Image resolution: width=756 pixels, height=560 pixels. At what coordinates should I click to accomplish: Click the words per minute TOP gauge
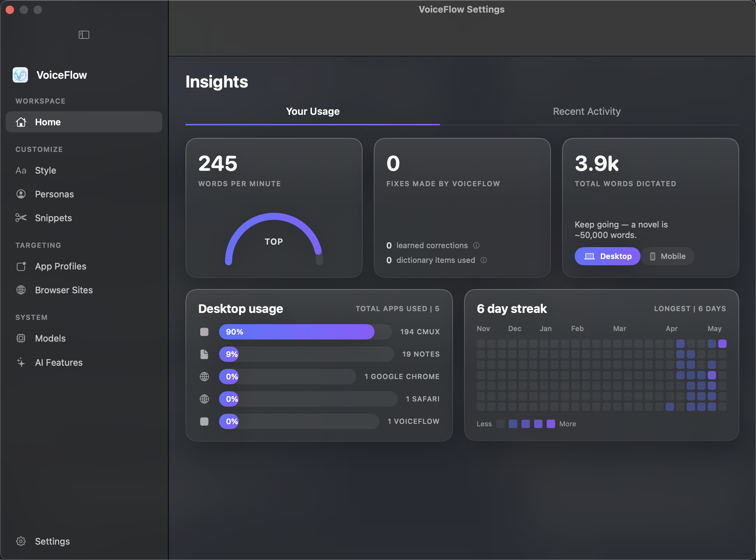274,239
